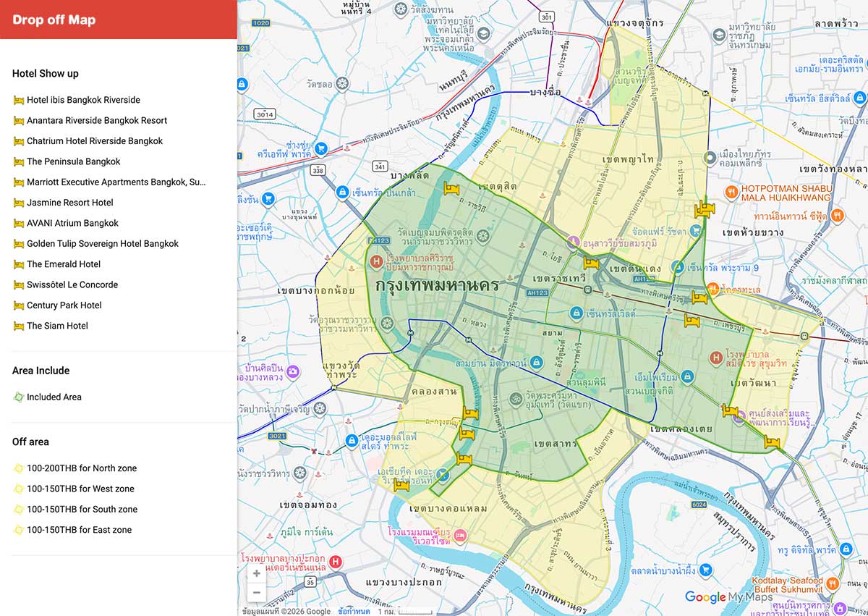Click the hotel bed marker beside เขตดุสิต label
Viewport: 868px width, 616px height.
pos(453,190)
